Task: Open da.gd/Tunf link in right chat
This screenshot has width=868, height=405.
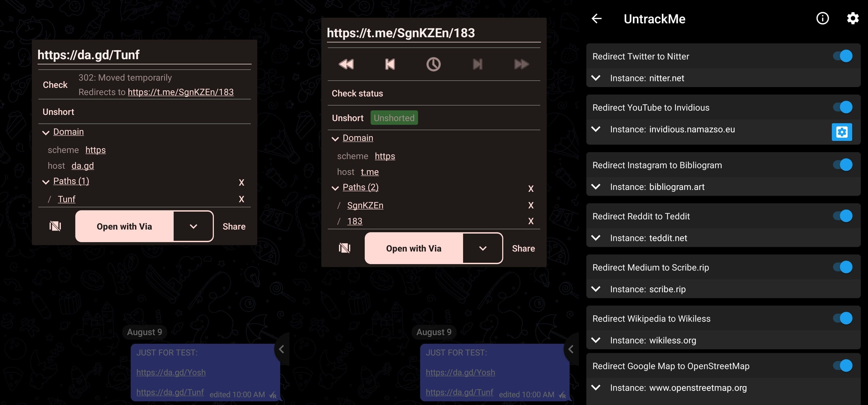Action: pos(459,392)
